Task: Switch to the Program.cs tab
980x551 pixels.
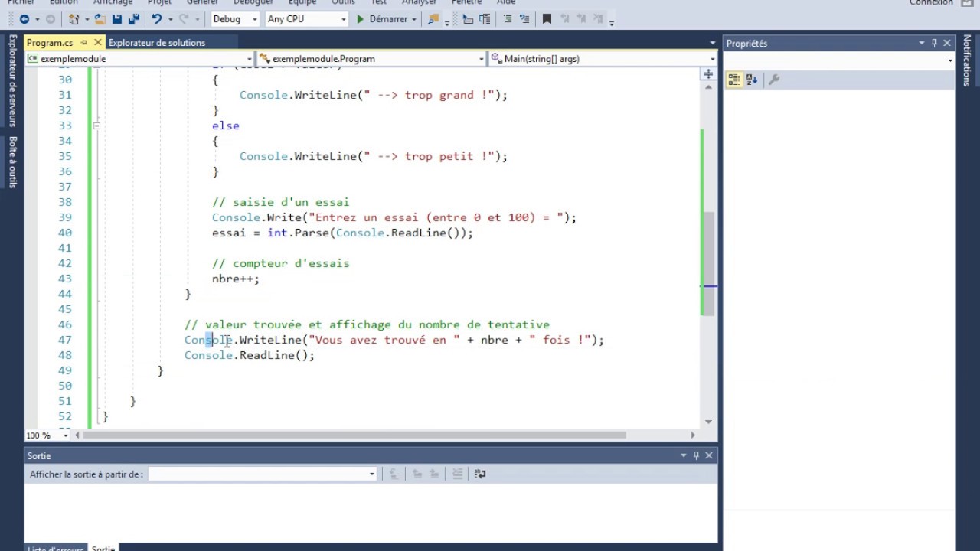Action: tap(50, 43)
